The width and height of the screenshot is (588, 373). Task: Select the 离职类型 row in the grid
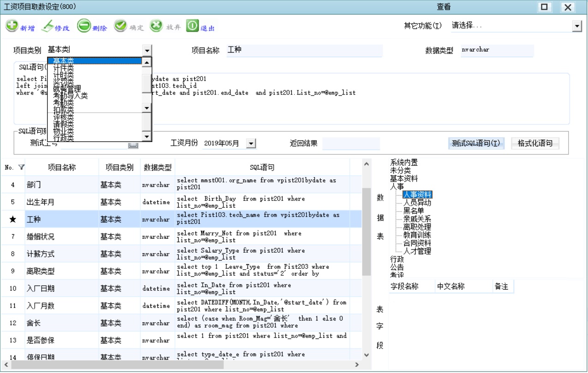tap(181, 271)
